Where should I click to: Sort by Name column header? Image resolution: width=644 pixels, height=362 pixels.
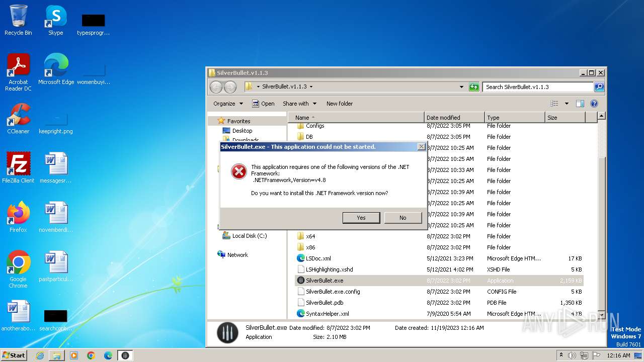[x=356, y=118]
